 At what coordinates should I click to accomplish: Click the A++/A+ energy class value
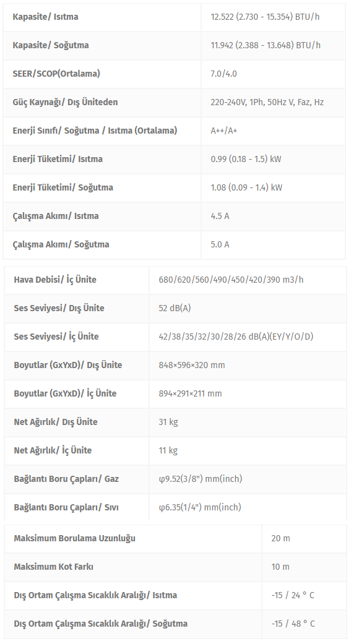[224, 131]
